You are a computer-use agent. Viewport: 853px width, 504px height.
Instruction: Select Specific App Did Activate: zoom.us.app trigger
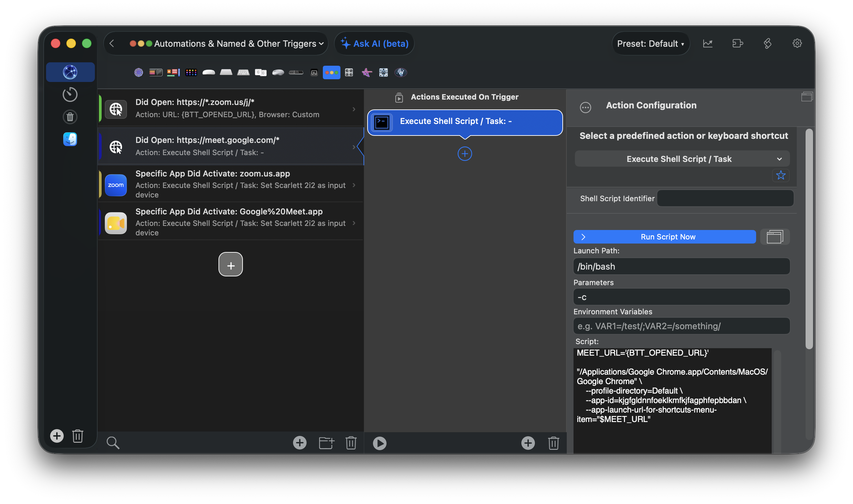coord(231,184)
